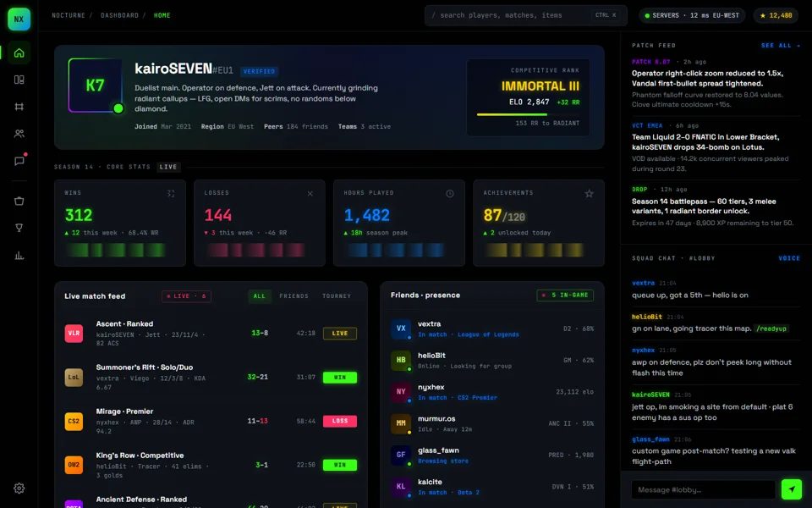The width and height of the screenshot is (812, 508).
Task: Click the 87/120 achievements value
Action: pyautogui.click(x=504, y=215)
